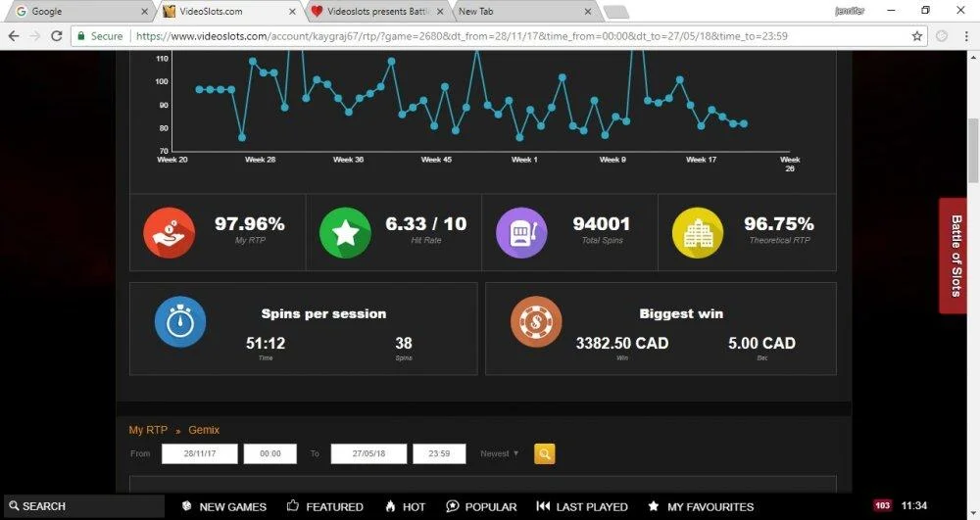Image resolution: width=980 pixels, height=520 pixels.
Task: Open new tab button in tab strip
Action: [616, 12]
